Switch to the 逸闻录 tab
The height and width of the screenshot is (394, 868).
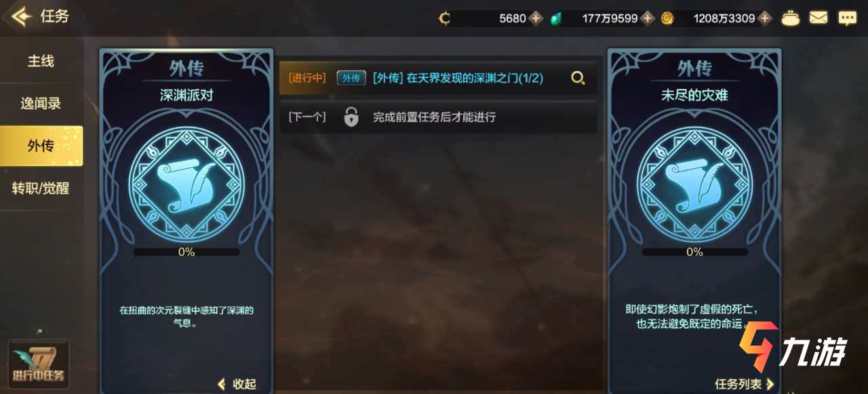(41, 103)
